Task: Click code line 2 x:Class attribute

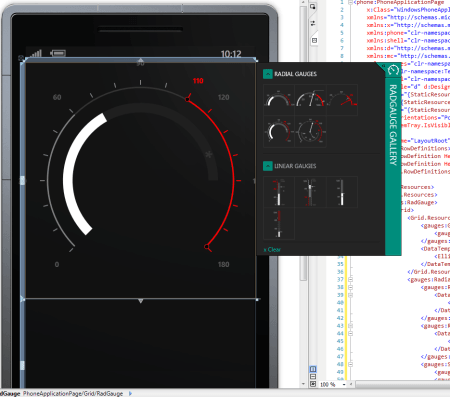Action: [x=408, y=10]
